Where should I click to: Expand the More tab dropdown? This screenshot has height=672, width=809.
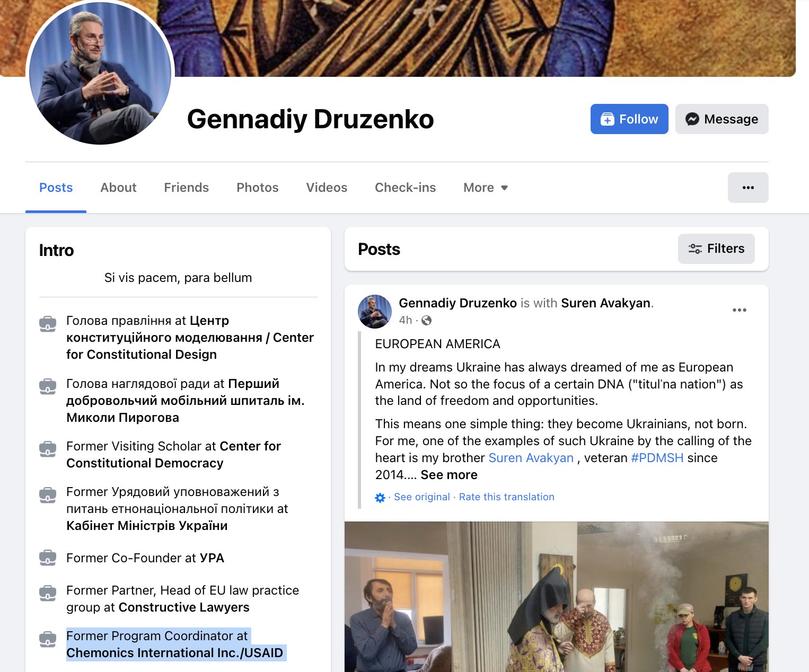pos(486,188)
